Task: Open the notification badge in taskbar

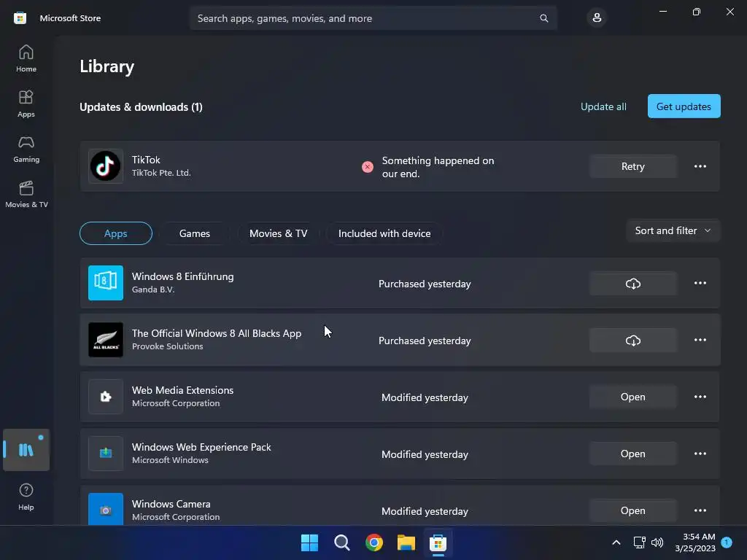Action: [727, 542]
